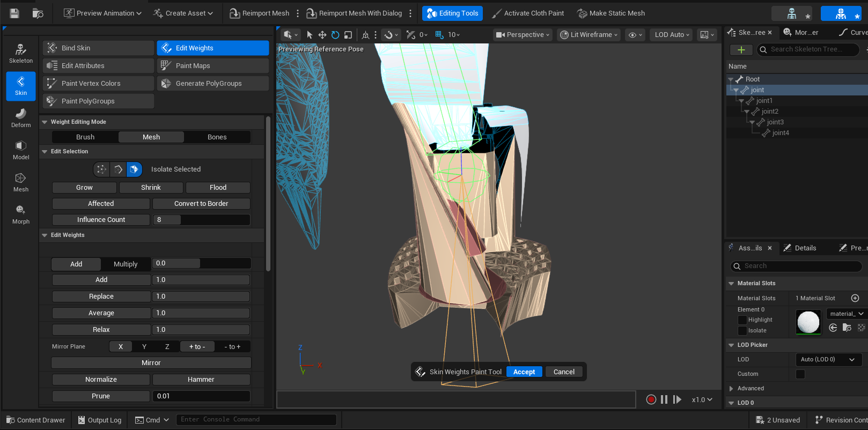Viewport: 868px width, 430px height.
Task: Click the Flood selection button
Action: [218, 188]
